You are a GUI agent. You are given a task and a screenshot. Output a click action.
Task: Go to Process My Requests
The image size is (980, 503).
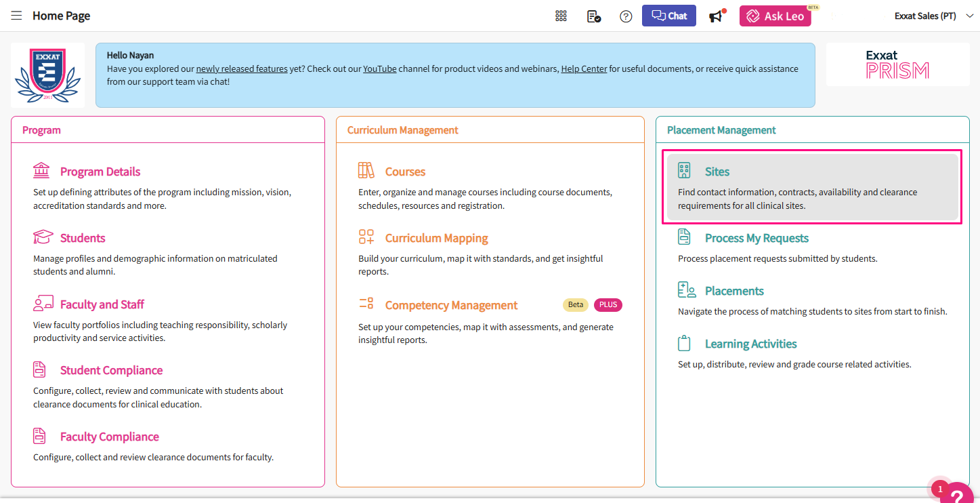click(x=757, y=238)
